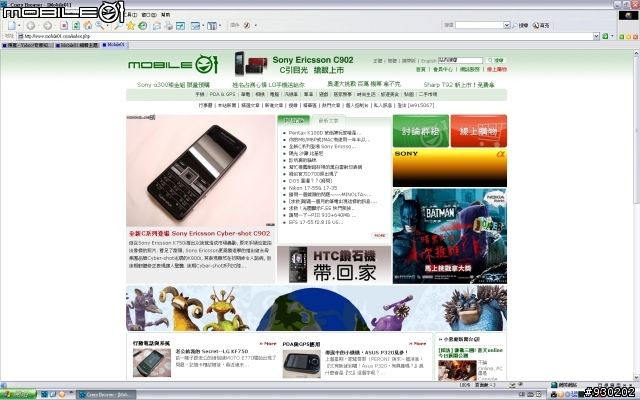Click the edit/full-screen window icon next to printer

click(180, 26)
